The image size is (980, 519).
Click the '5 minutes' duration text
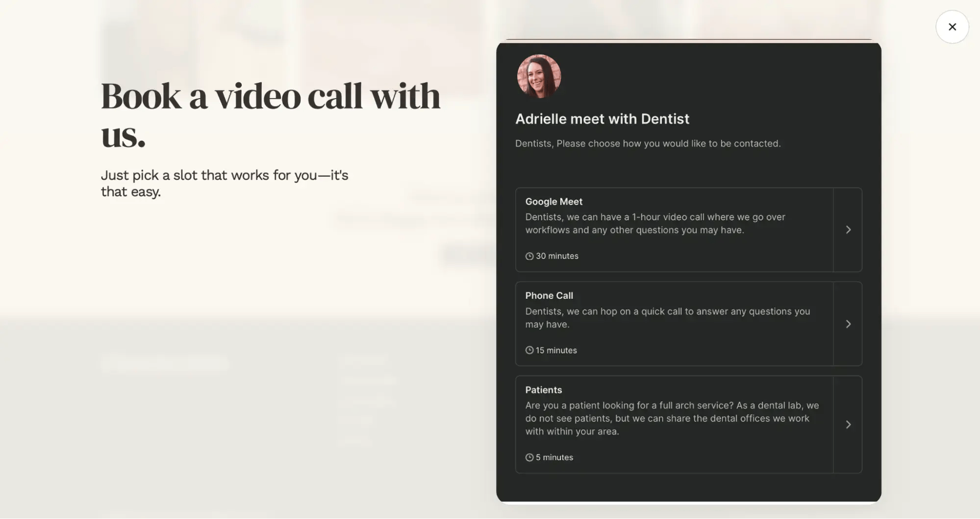tap(554, 457)
